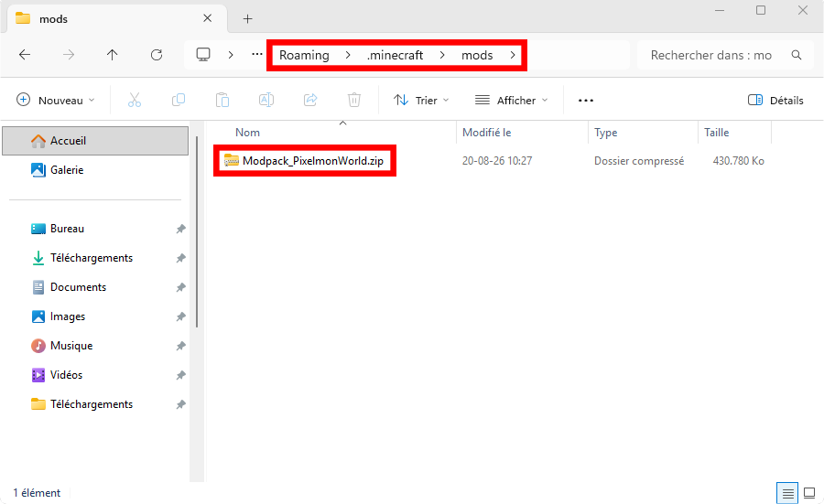The width and height of the screenshot is (824, 504).
Task: Copy using the toolbar copy icon
Action: point(179,100)
